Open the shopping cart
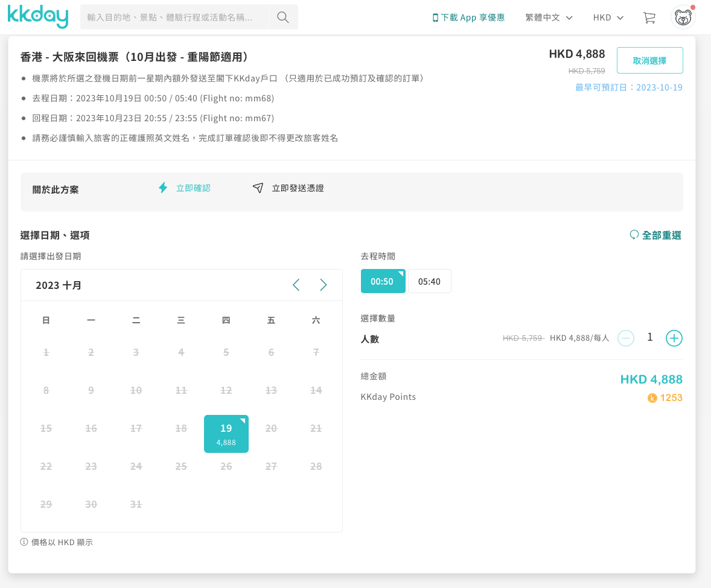 pos(649,17)
